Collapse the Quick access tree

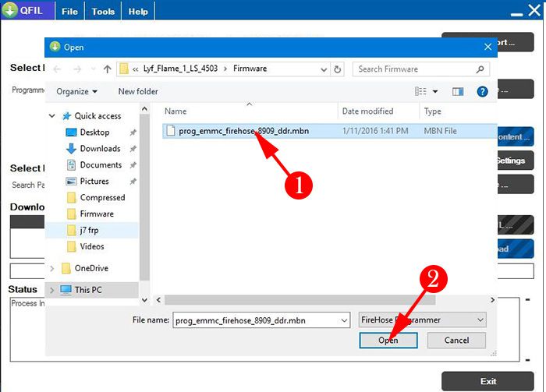coord(52,115)
